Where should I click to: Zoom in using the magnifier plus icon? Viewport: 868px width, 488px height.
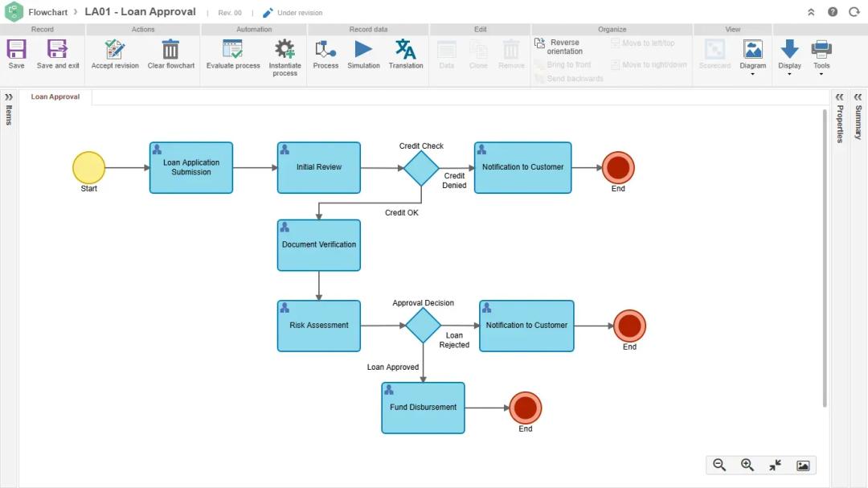[x=747, y=465]
